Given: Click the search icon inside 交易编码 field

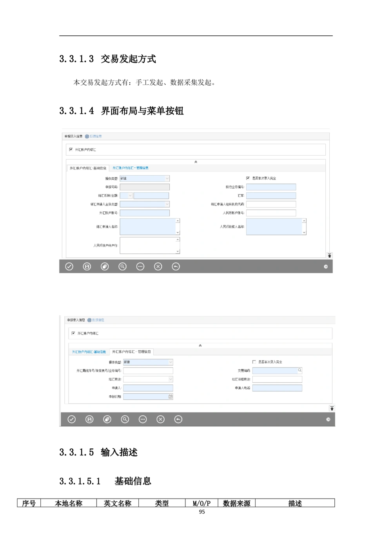Looking at the screenshot, I should coord(299,370).
